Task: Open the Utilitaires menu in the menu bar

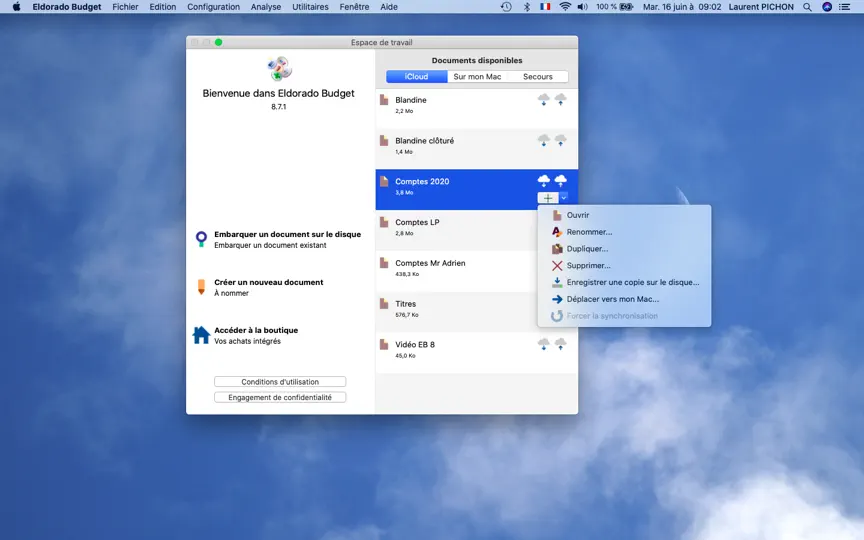Action: point(310,7)
